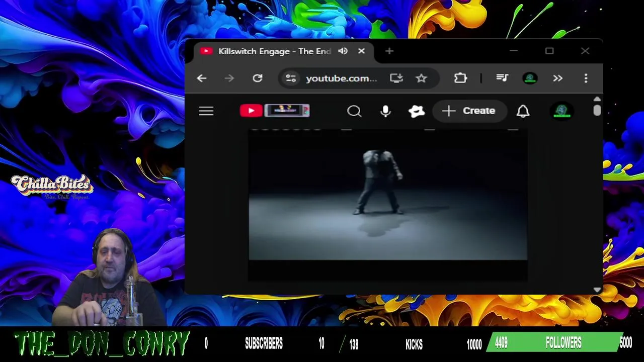
Task: Open the browser three-dot menu
Action: click(586, 78)
